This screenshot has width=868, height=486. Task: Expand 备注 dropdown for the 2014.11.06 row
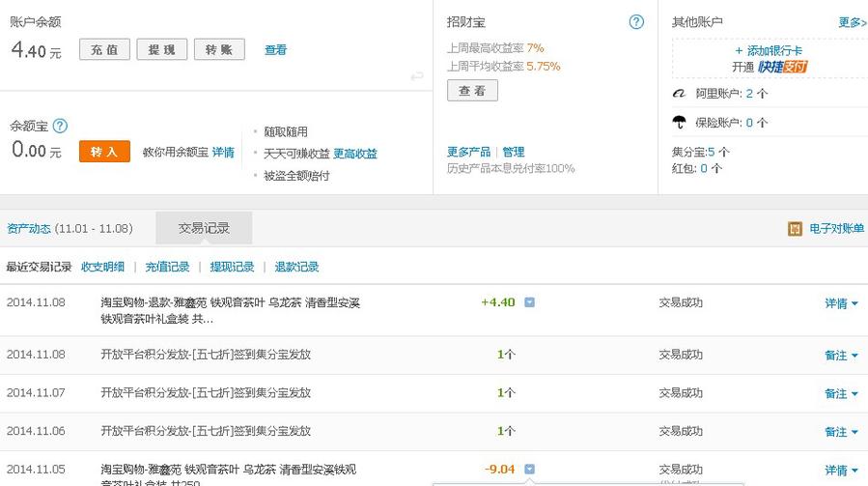coord(841,432)
